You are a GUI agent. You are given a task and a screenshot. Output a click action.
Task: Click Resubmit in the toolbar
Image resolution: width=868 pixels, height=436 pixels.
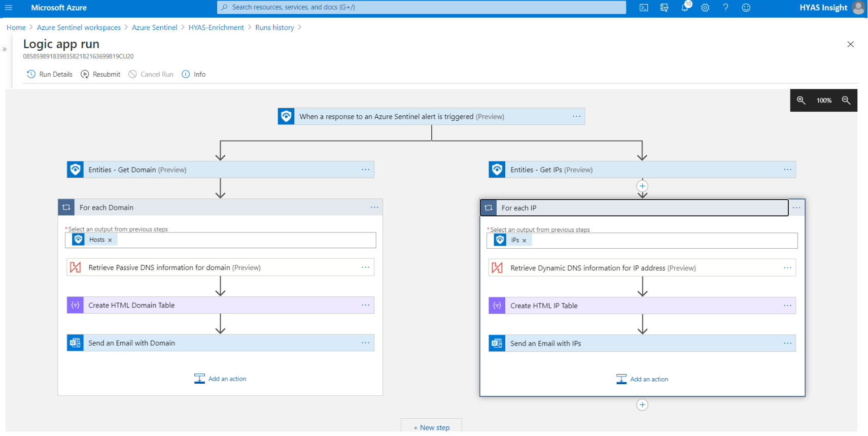100,74
